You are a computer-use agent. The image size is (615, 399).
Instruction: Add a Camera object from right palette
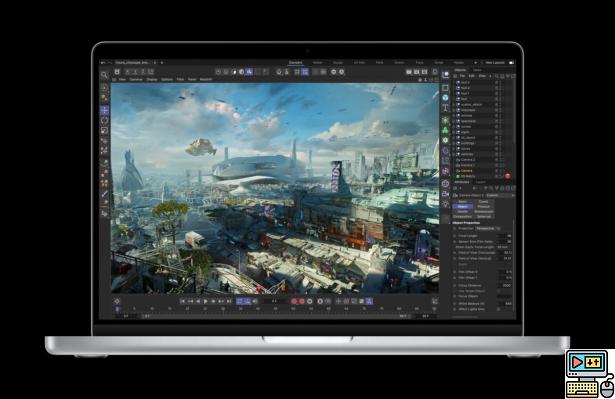point(446,194)
